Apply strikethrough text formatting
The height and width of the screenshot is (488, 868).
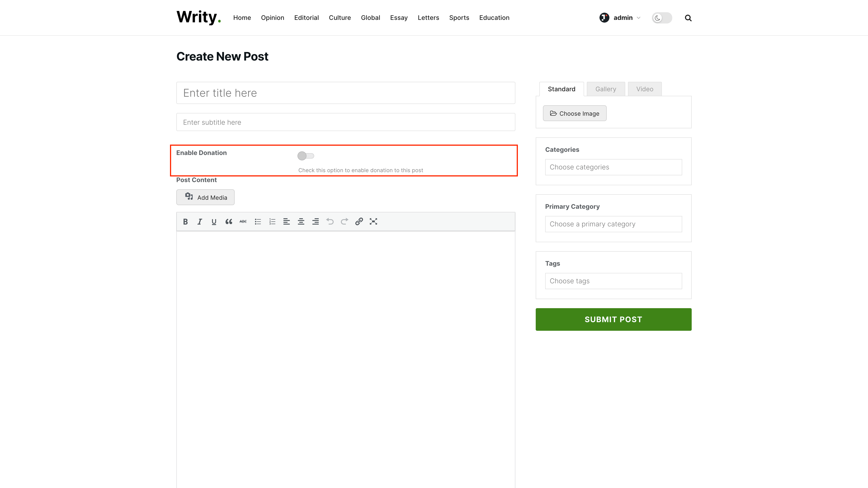coord(243,222)
